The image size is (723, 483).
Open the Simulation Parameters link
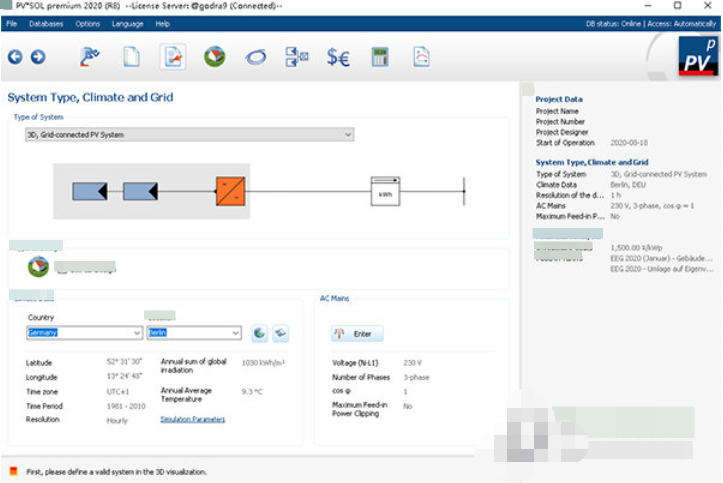click(192, 420)
